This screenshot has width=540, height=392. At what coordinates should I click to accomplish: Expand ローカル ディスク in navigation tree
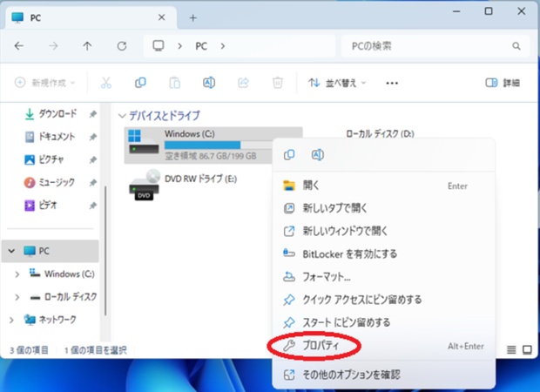tap(17, 297)
